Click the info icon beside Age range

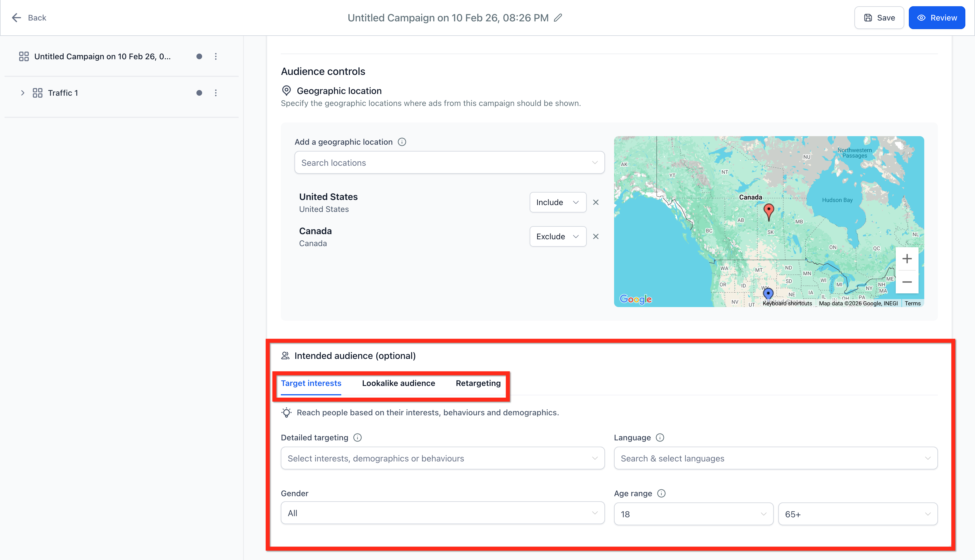point(661,493)
